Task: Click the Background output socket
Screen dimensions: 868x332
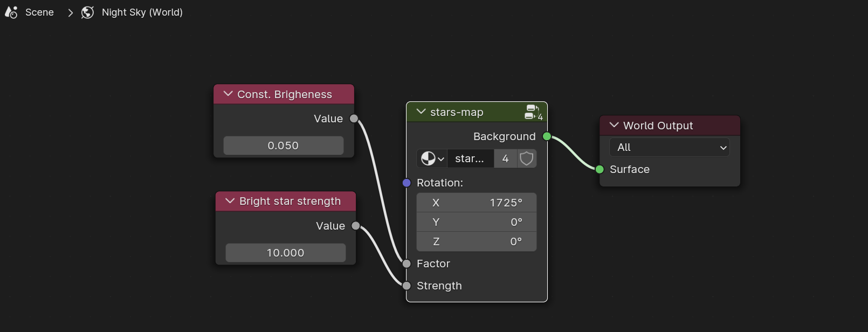Action: pos(547,136)
